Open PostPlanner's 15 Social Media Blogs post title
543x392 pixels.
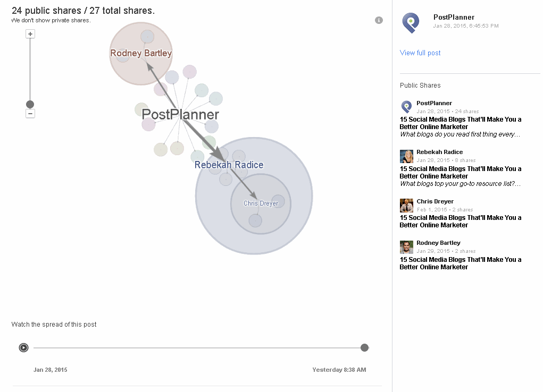pos(460,123)
